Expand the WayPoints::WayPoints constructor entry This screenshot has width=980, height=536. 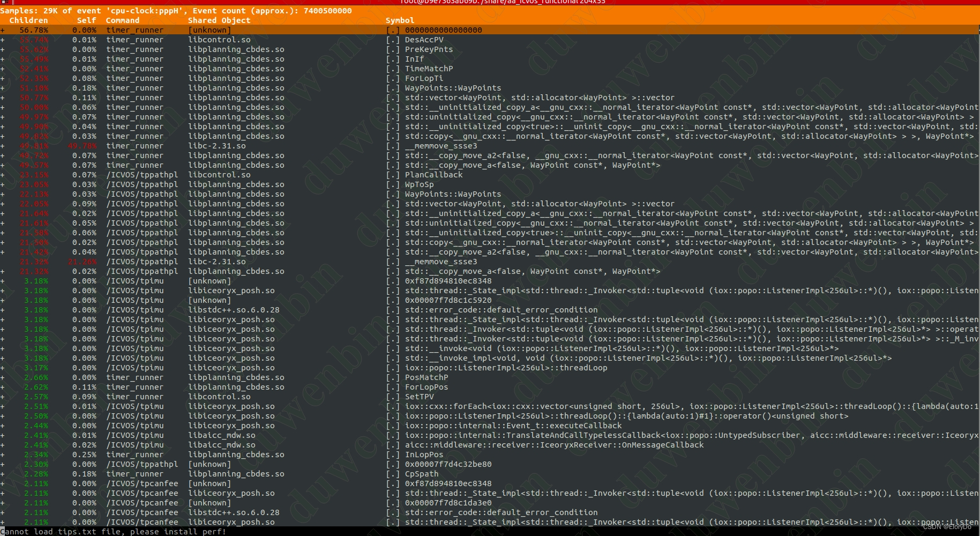pos(4,88)
